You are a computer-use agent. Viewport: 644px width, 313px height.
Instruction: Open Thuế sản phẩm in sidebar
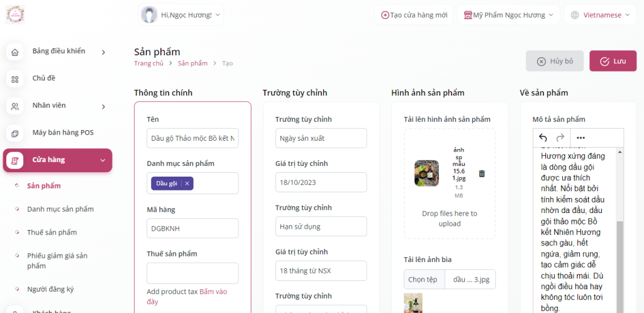pyautogui.click(x=52, y=232)
